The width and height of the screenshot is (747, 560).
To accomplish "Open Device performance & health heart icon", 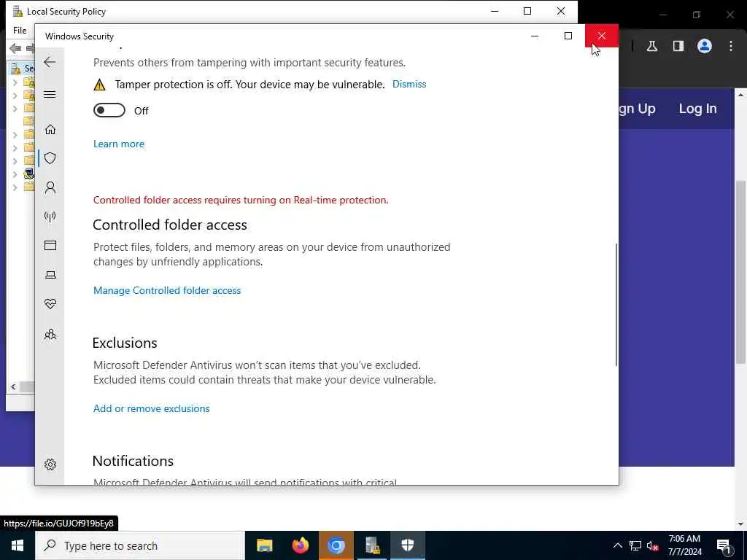I will pos(50,304).
